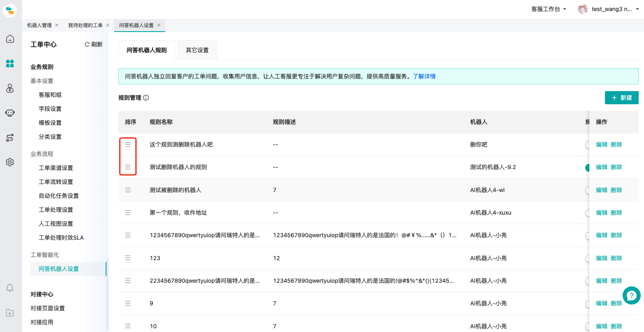
Task: Select the 其它设置 tab
Action: [197, 50]
